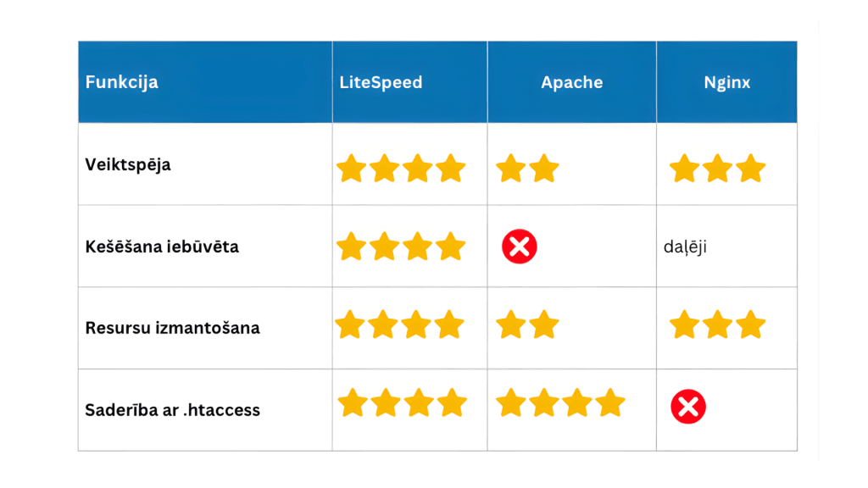Viewport: 868px width, 488px height.
Task: Select the Nginx column header
Action: (726, 82)
